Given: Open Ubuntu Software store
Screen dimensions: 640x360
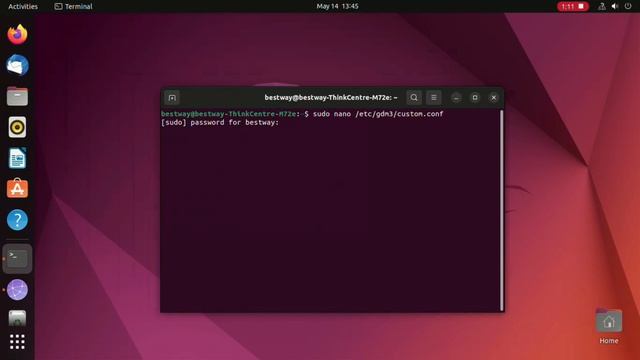Looking at the screenshot, I should pyautogui.click(x=17, y=189).
